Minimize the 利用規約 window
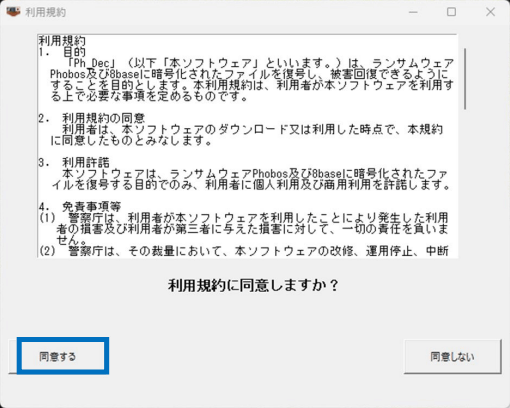510x408 pixels. click(x=413, y=12)
